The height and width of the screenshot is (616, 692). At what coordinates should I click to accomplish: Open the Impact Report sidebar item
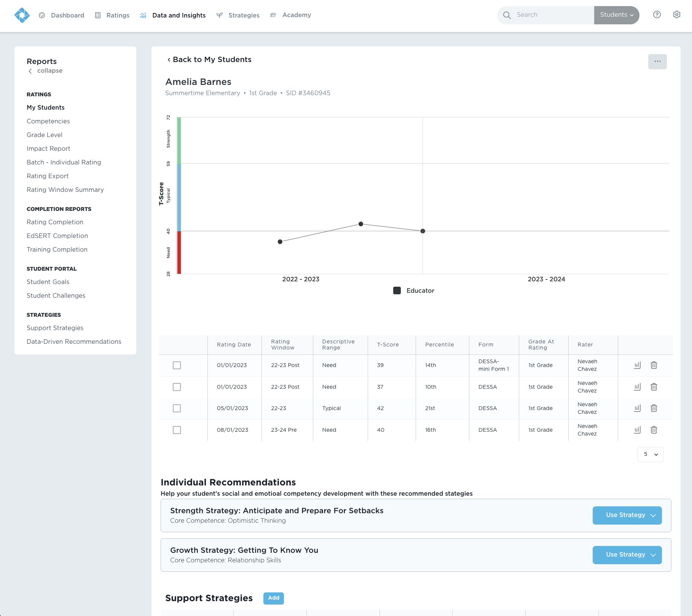click(x=48, y=148)
